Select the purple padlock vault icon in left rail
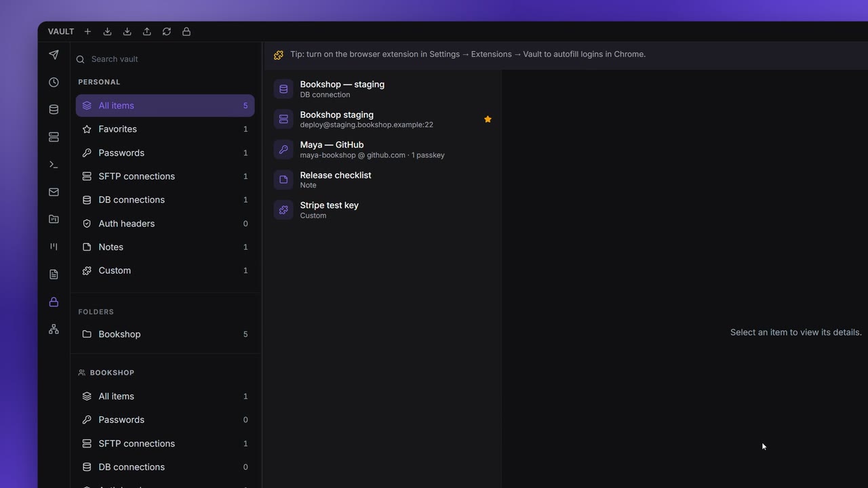This screenshot has width=868, height=488. point(54,302)
